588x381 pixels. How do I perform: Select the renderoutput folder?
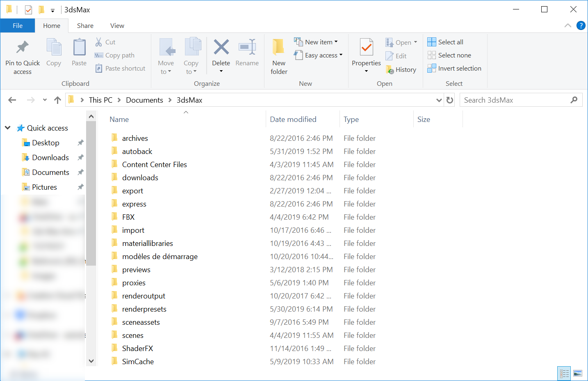pos(144,296)
